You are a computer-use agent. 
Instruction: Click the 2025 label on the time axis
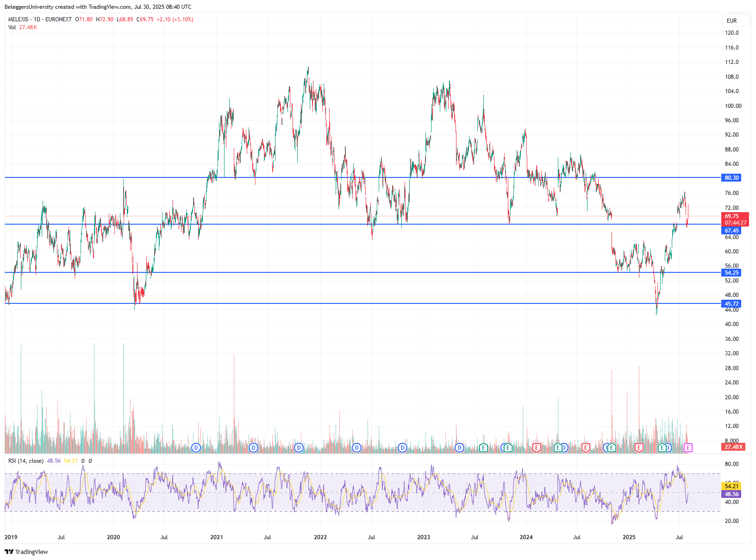click(629, 537)
